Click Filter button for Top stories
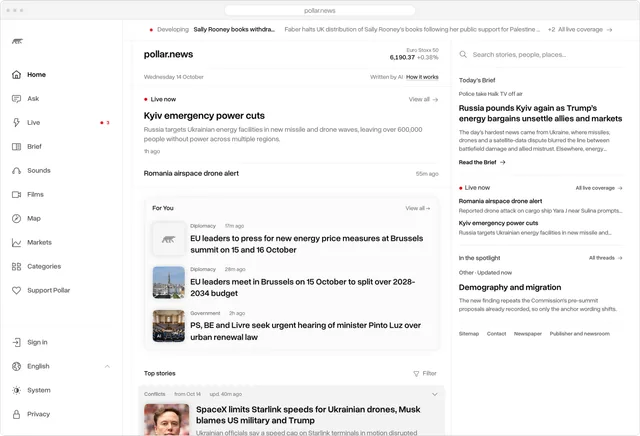Viewport: 640px width, 436px height. point(425,374)
